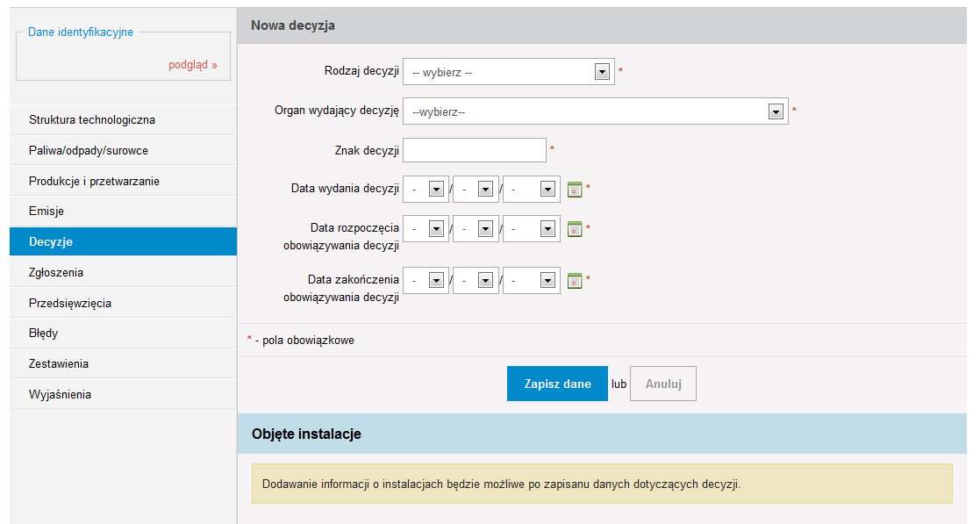Select day dropdown for Data wydania decyzji
The image size is (980, 524).
[426, 189]
